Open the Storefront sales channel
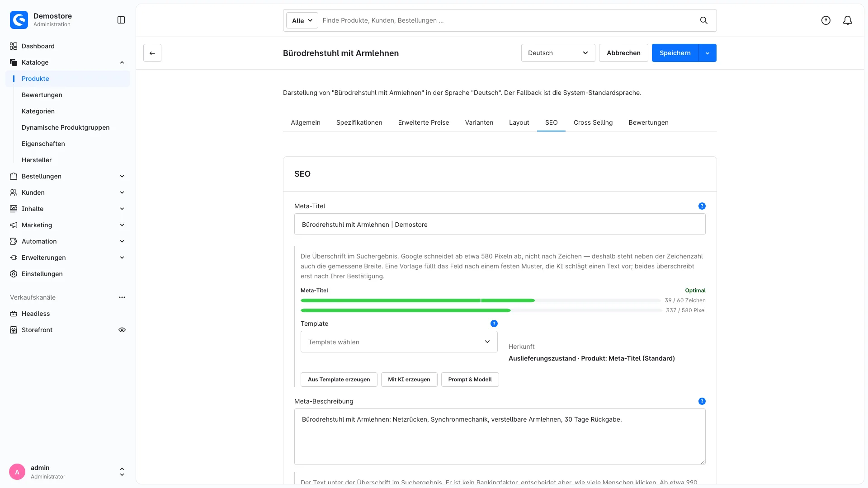 (x=37, y=330)
